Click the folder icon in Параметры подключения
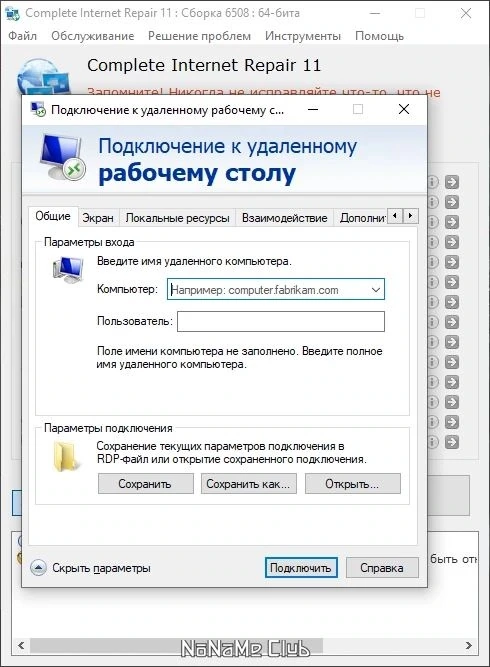 click(66, 456)
